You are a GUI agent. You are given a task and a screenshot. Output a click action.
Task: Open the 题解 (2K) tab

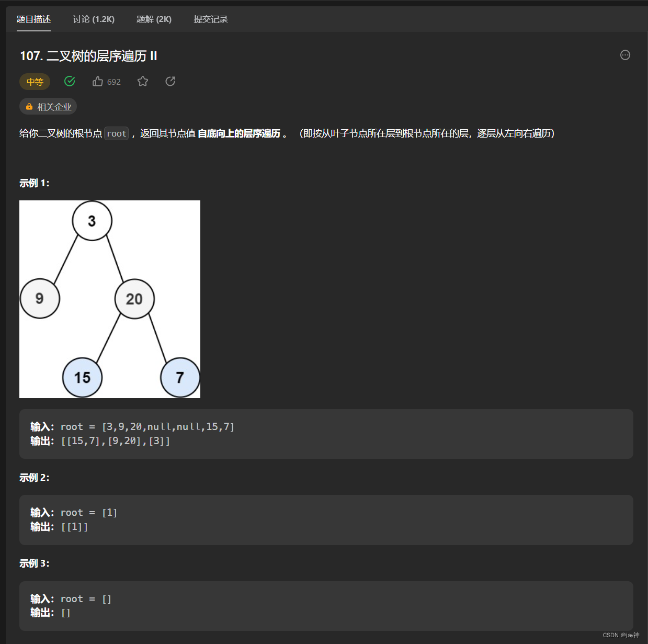pyautogui.click(x=154, y=19)
